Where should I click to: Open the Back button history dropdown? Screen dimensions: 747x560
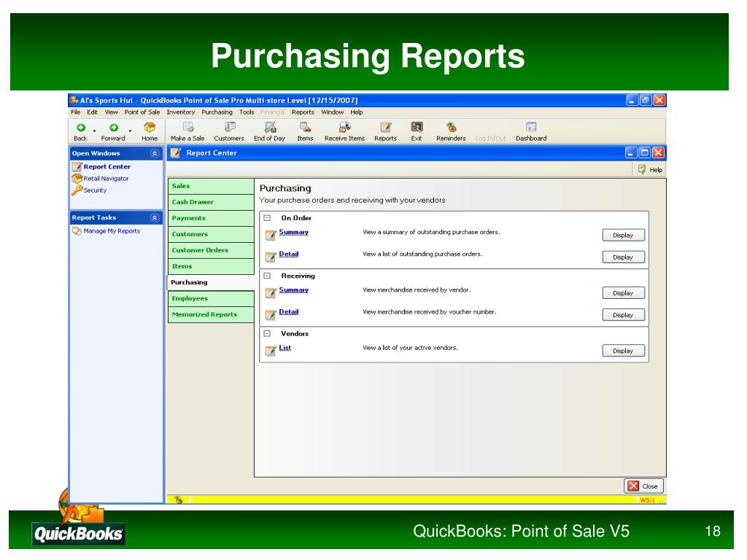coord(94,131)
